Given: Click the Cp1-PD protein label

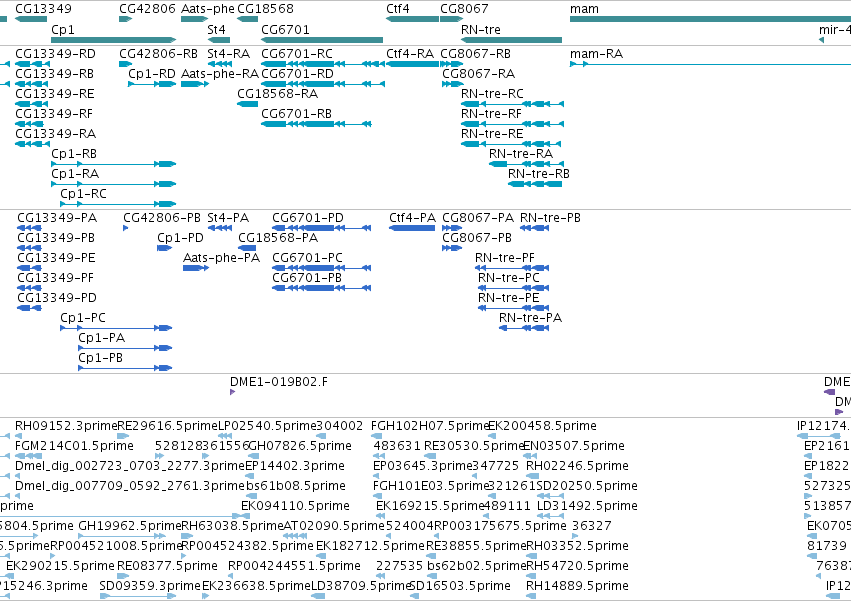Looking at the screenshot, I should (180, 238).
